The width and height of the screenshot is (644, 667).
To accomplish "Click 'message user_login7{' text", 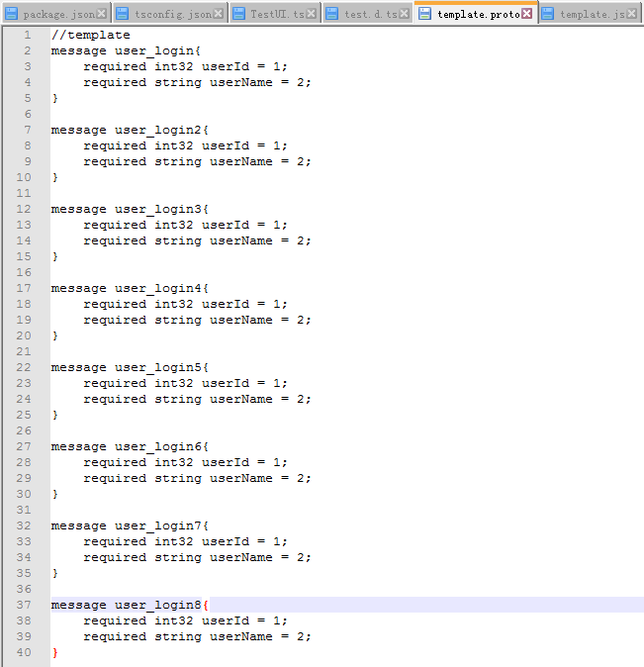I will [x=130, y=525].
